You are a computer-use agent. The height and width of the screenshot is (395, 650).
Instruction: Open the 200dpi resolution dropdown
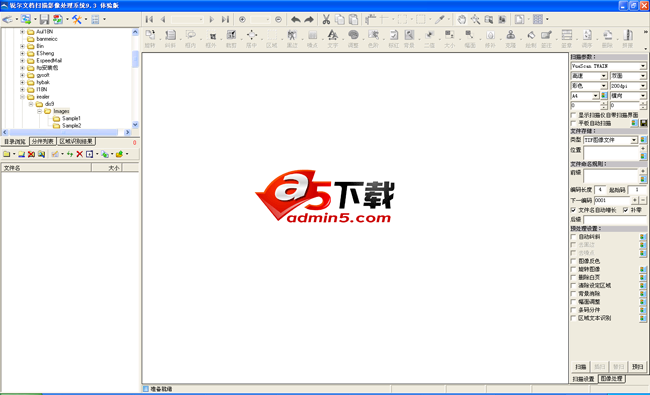(x=643, y=86)
